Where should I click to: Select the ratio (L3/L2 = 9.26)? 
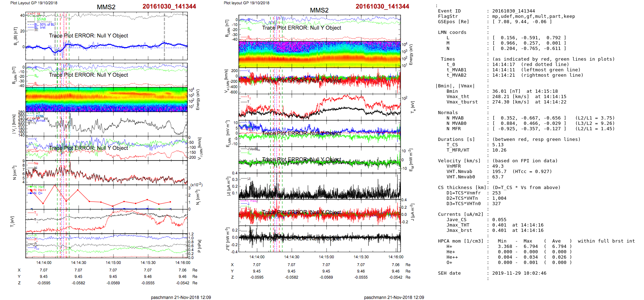pos(595,123)
